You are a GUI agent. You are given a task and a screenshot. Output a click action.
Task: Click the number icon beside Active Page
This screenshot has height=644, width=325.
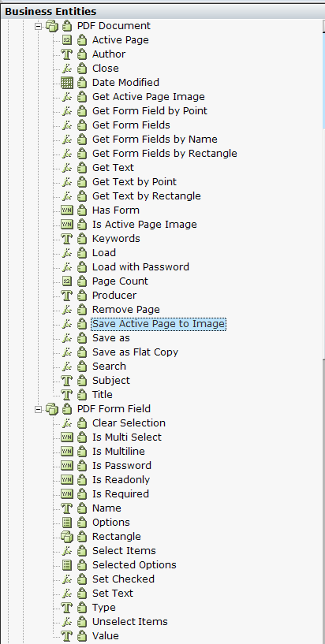pos(66,40)
